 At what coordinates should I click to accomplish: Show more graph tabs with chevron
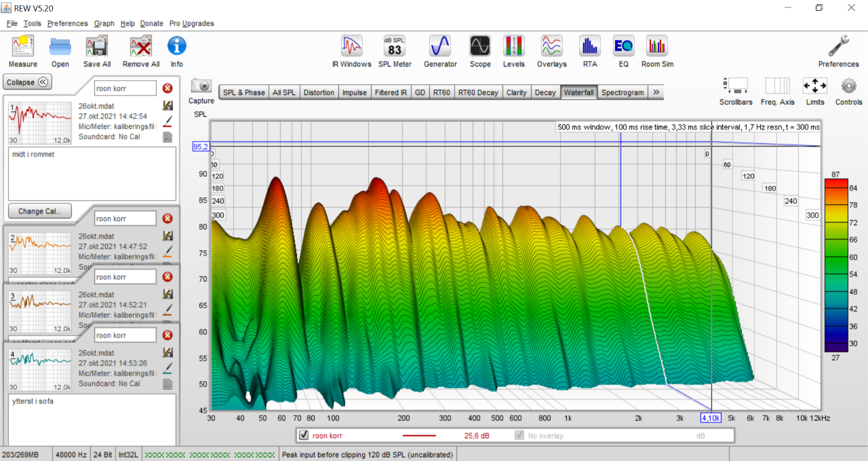[656, 92]
